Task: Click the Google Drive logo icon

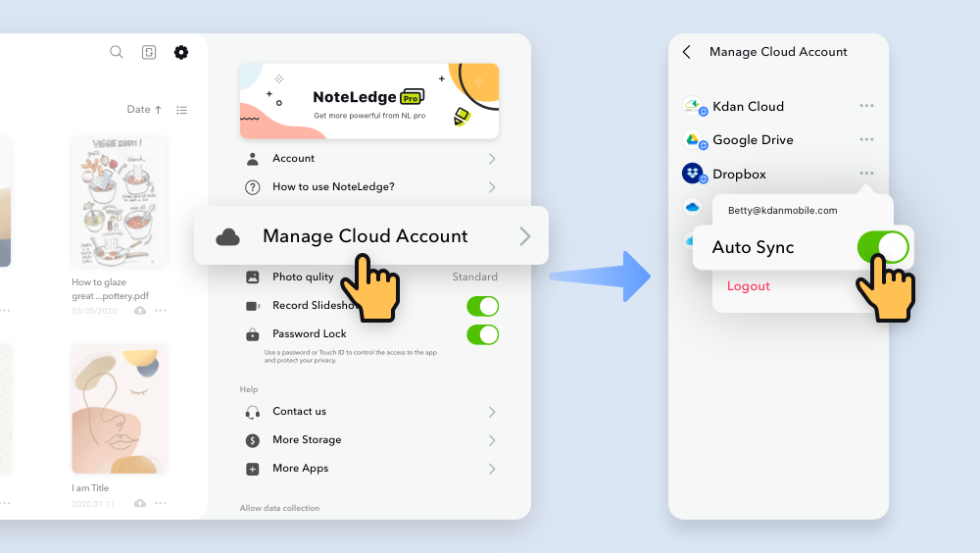Action: (694, 140)
